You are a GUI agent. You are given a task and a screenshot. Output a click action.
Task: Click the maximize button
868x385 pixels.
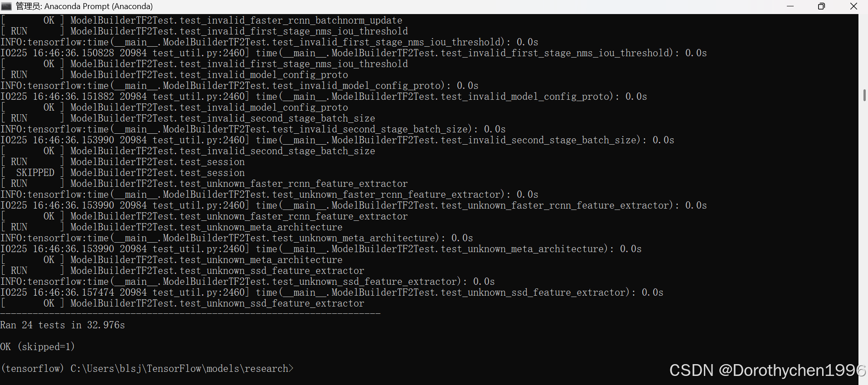click(821, 6)
